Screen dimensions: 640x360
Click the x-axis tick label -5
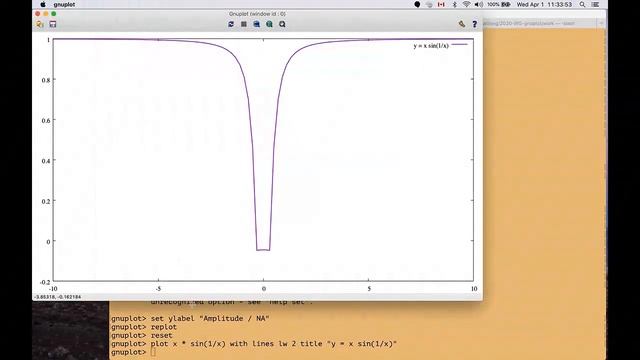click(158, 289)
